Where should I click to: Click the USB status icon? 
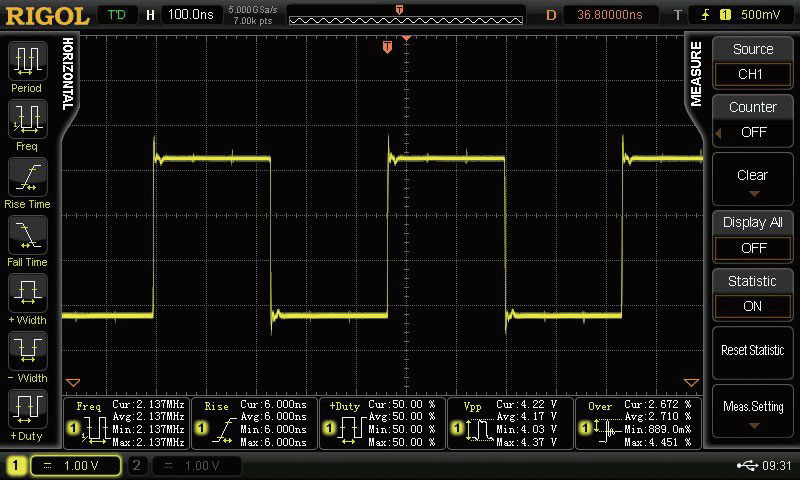(745, 465)
